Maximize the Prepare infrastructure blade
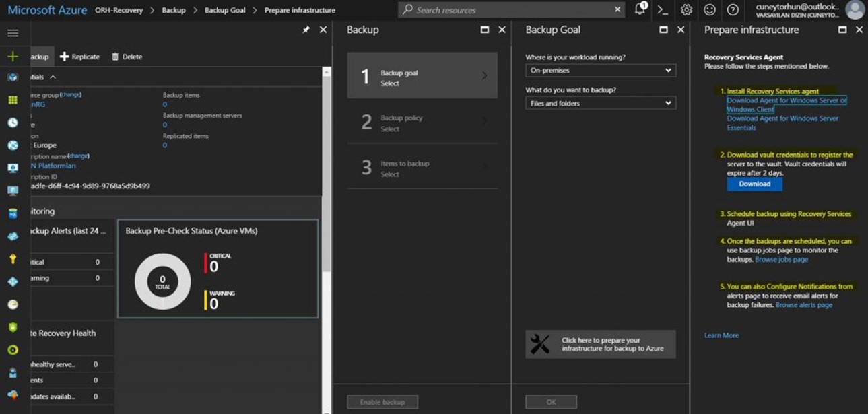This screenshot has width=868, height=414. coord(842,30)
